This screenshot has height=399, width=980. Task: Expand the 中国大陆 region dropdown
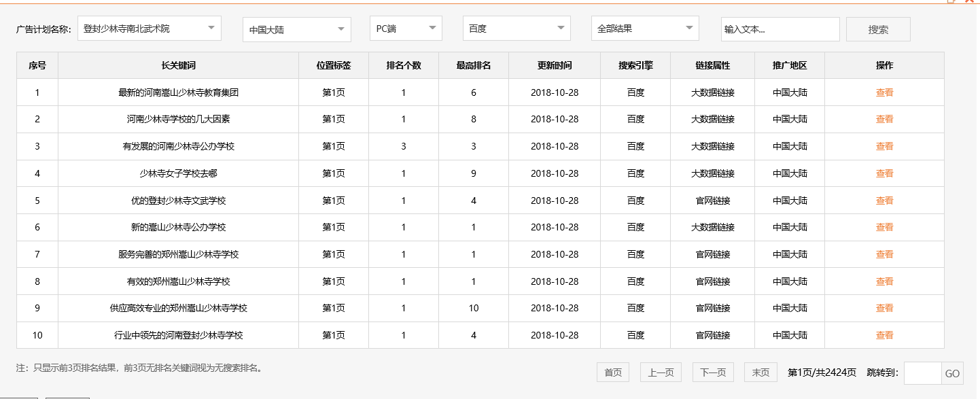(x=296, y=30)
